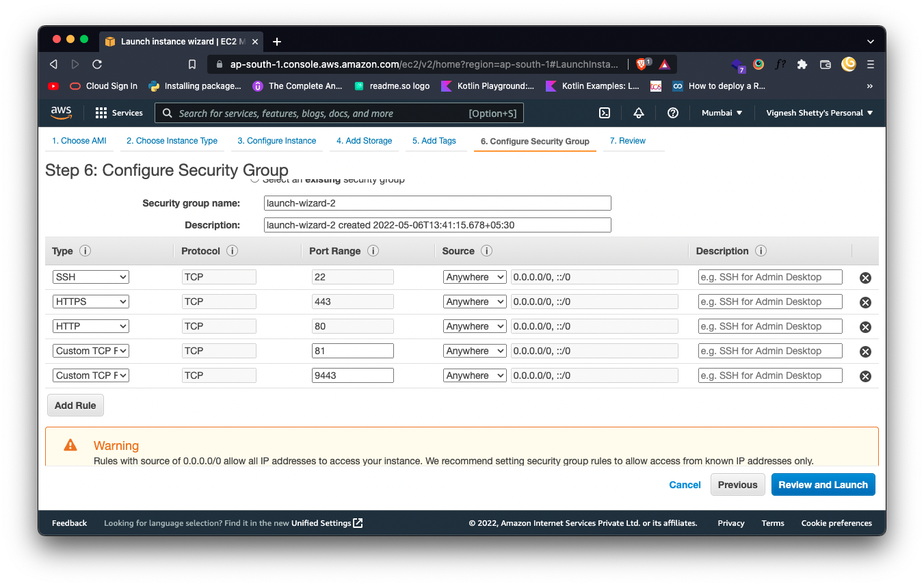Viewport: 924px width, 586px height.
Task: Open browser extensions puzzle icon
Action: click(802, 64)
